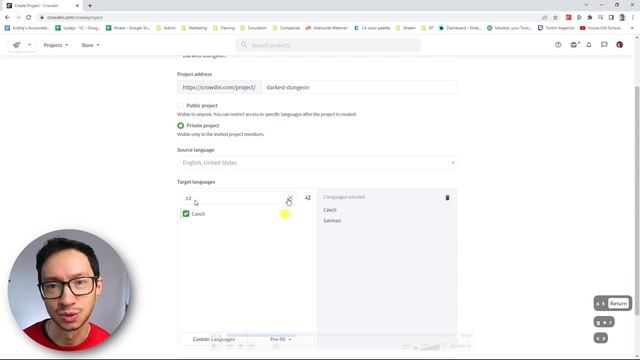Viewport: 640px width, 360px height.
Task: Open the tab search chevron in the title bar
Action: point(586,5)
